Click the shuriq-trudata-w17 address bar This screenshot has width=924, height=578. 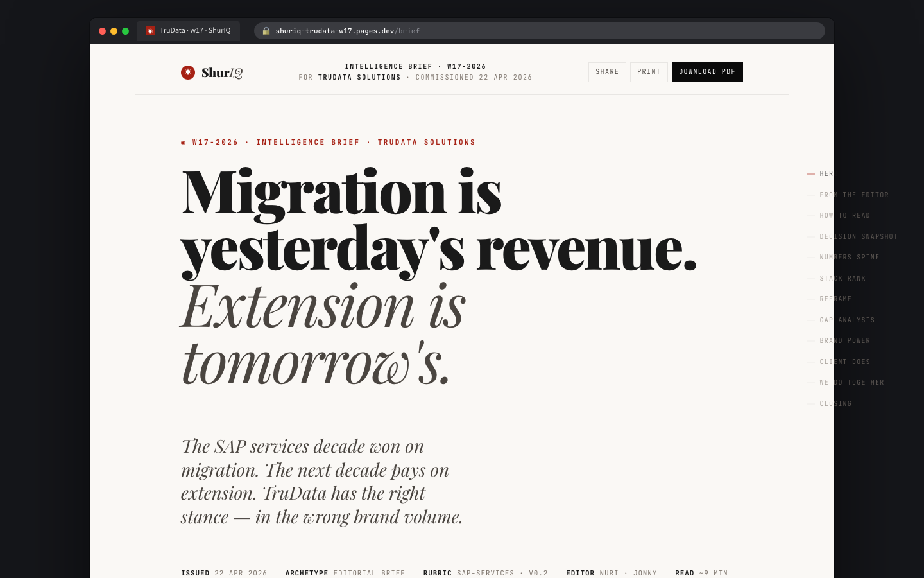[346, 31]
